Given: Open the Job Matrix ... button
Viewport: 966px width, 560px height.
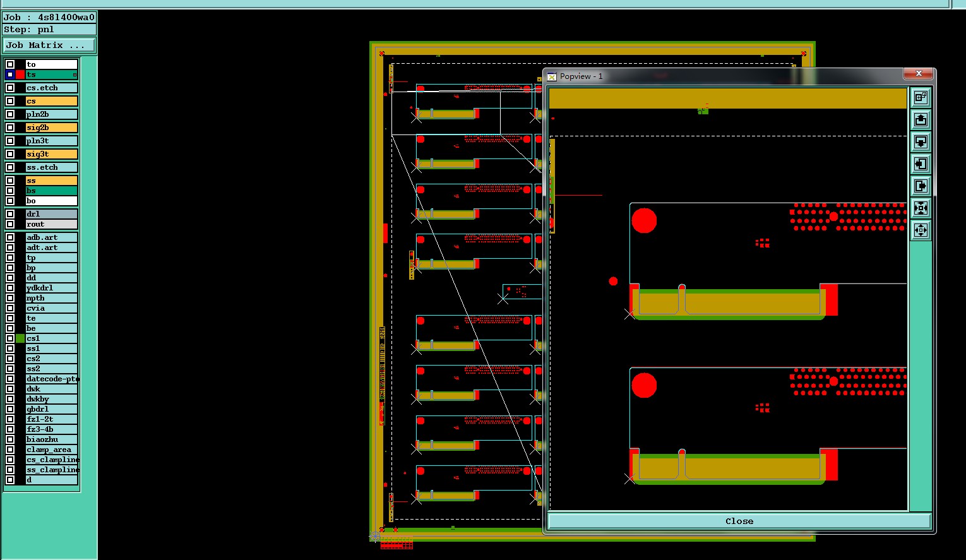Looking at the screenshot, I should (x=49, y=45).
